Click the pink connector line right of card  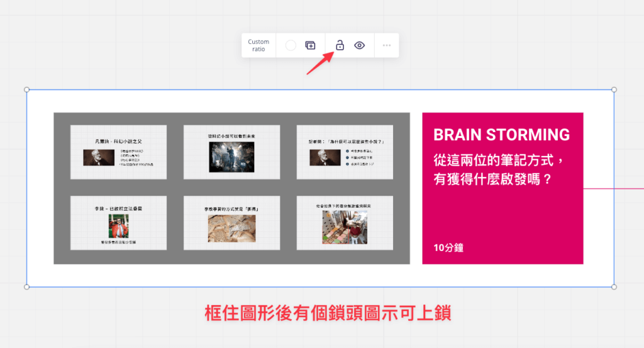613,188
